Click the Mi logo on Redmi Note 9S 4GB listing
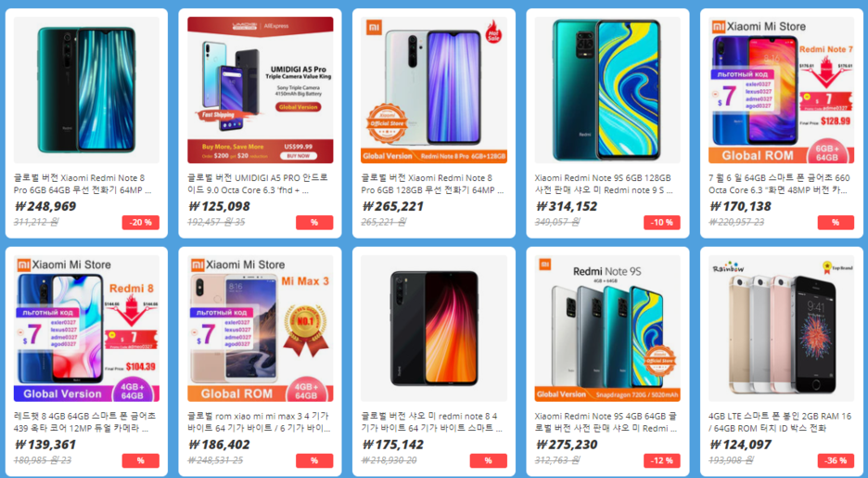 pyautogui.click(x=544, y=264)
